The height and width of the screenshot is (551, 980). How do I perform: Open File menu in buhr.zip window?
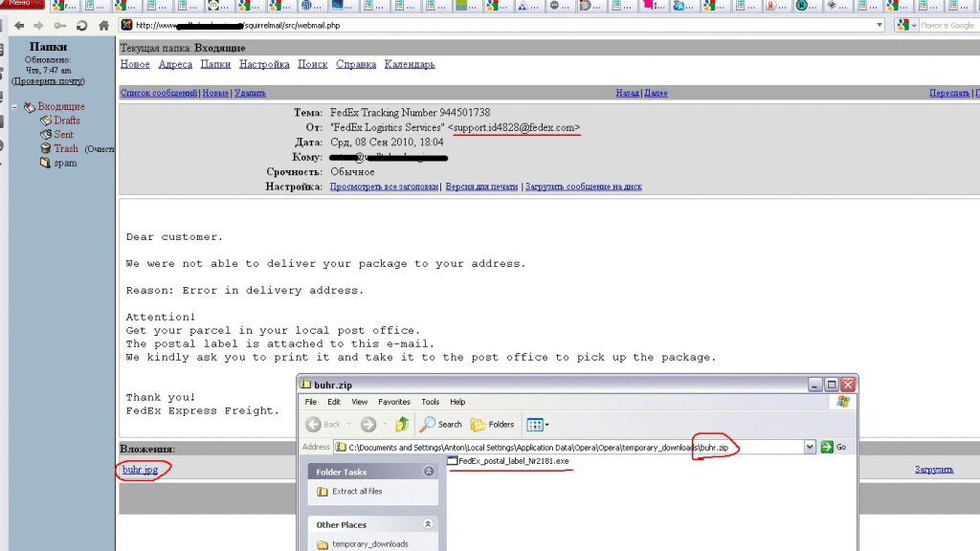point(311,402)
